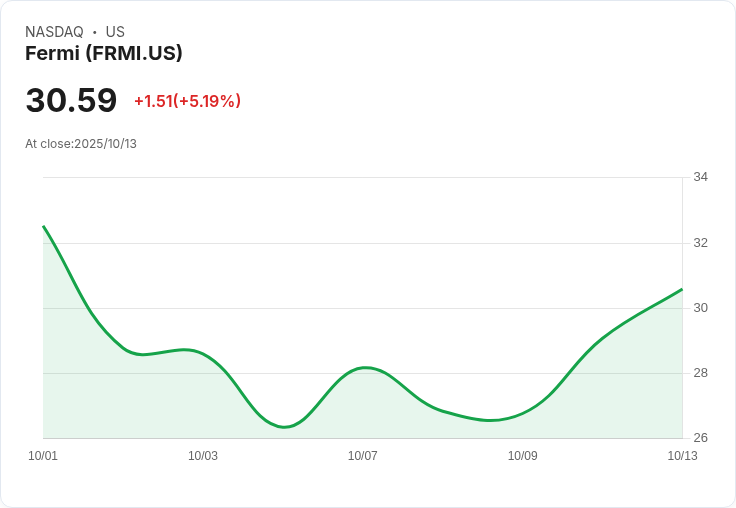
Task: Click the 30.59 current price
Action: (71, 100)
